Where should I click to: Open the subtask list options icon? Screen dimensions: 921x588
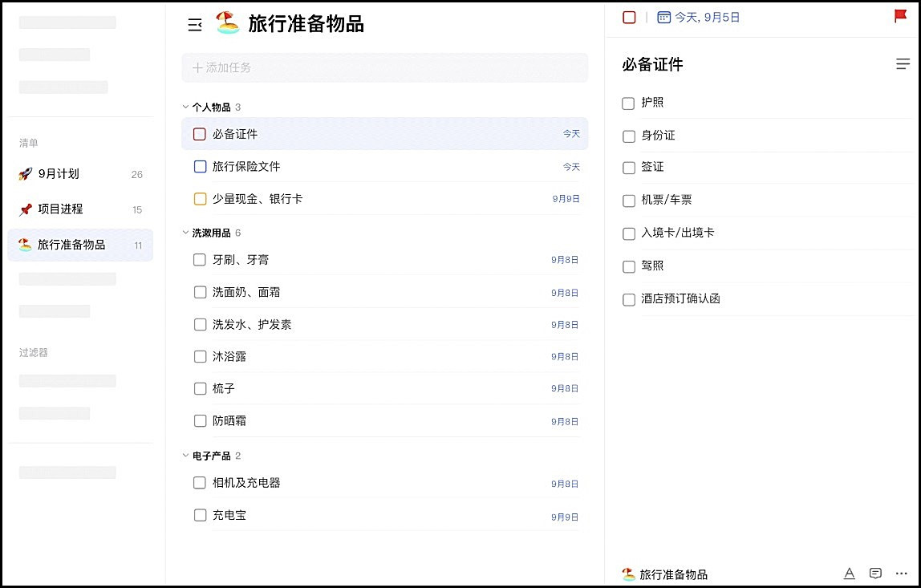[903, 64]
